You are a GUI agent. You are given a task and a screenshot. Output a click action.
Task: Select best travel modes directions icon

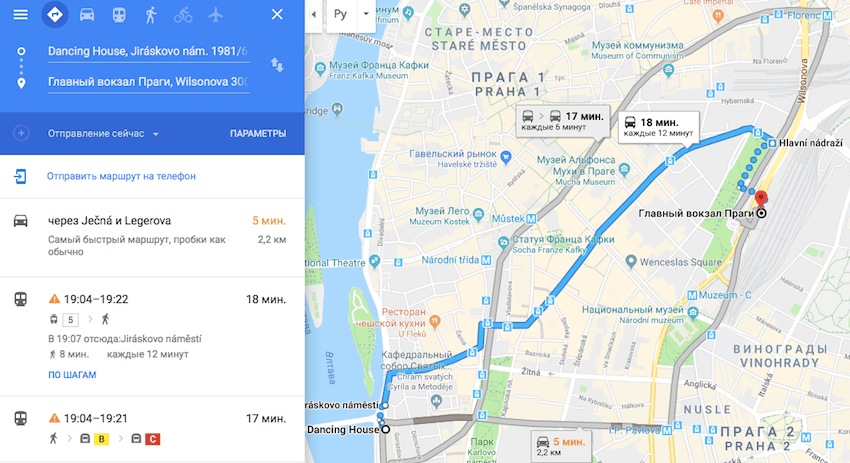pos(55,15)
